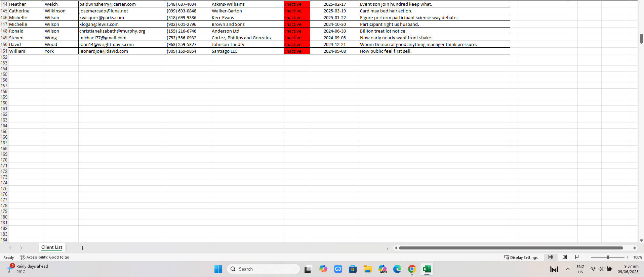644x277 pixels.
Task: Click the taskbar Search box
Action: 264,269
